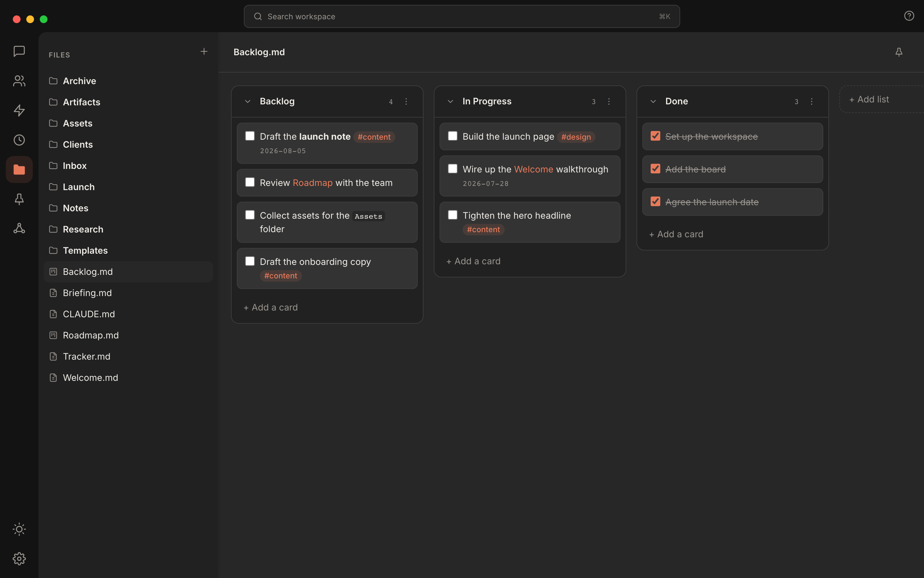
Task: Open the Launch folder
Action: pos(128,187)
